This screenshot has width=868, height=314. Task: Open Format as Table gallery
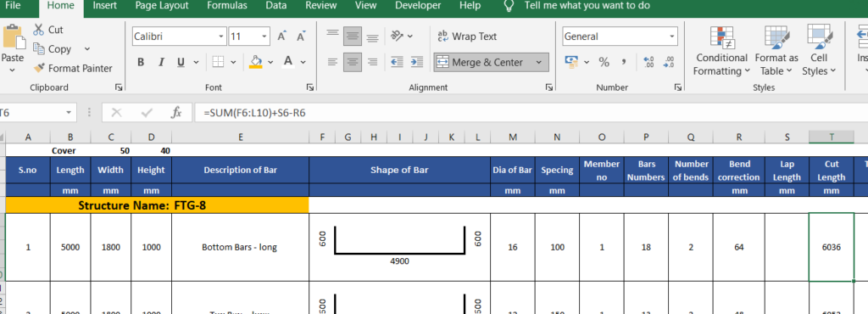(x=776, y=50)
